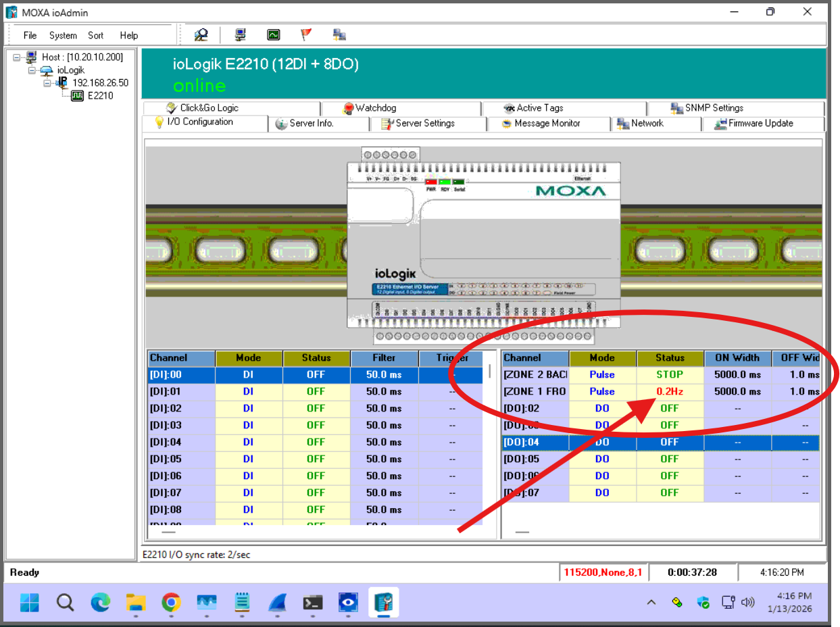Switch to the Message Monitor tab
840x627 pixels.
coord(549,124)
